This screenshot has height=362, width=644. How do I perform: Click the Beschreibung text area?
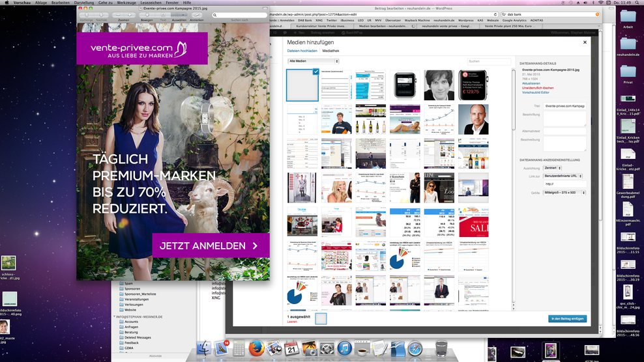click(564, 144)
